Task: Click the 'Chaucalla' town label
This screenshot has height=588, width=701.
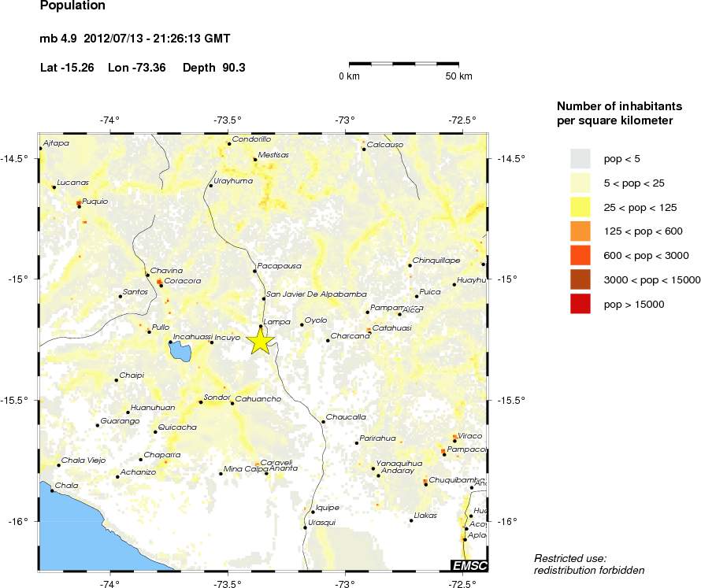Action: click(x=346, y=417)
